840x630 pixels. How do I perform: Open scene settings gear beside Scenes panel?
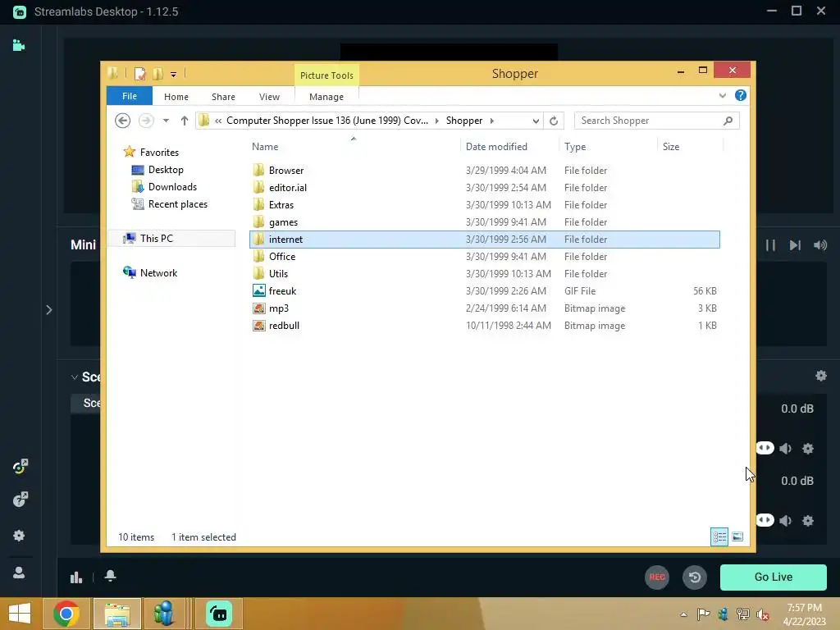pyautogui.click(x=820, y=376)
